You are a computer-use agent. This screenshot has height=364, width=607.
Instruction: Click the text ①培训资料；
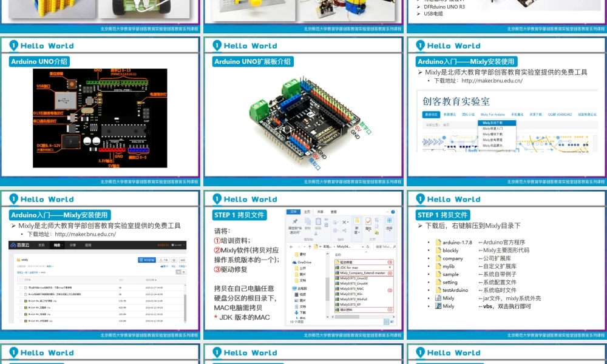(x=232, y=240)
